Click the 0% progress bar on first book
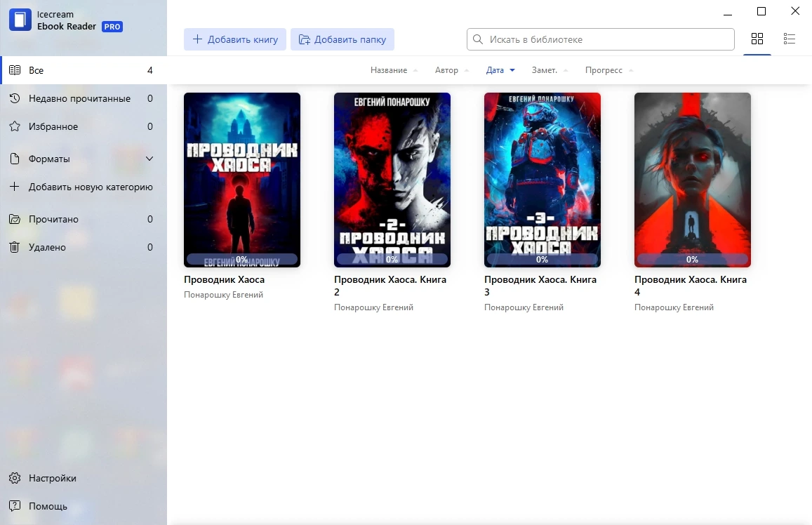 click(242, 259)
